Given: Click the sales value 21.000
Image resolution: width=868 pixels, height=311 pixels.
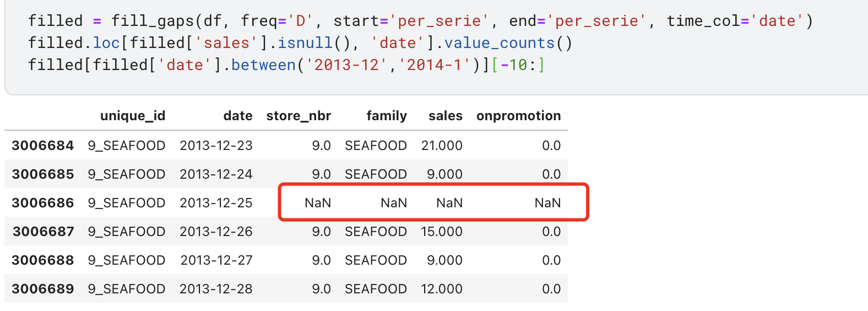Looking at the screenshot, I should tap(442, 146).
